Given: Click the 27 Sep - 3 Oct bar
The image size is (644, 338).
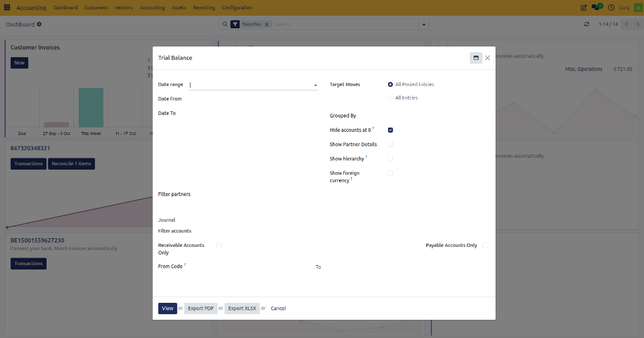Looking at the screenshot, I should (x=56, y=124).
